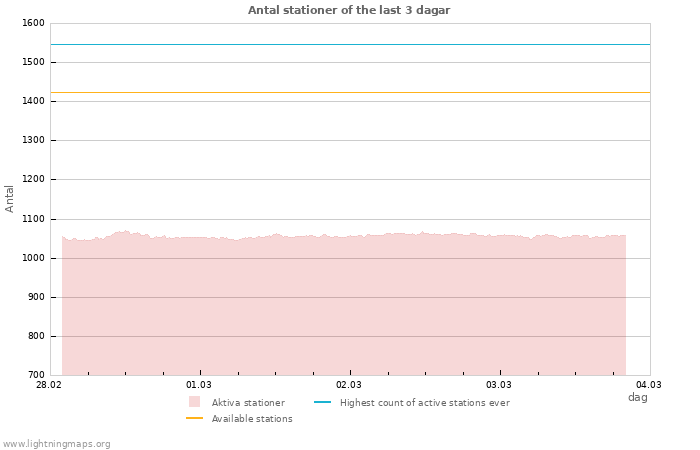This screenshot has width=700, height=450.
Task: Click the orange Available stations legend marker
Action: click(x=194, y=418)
